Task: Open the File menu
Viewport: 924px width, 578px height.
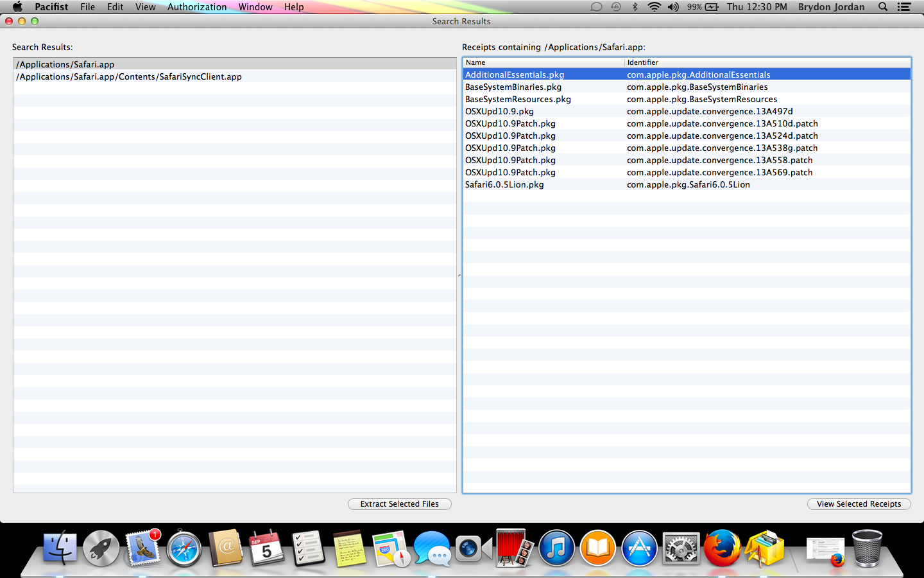Action: 88,7
